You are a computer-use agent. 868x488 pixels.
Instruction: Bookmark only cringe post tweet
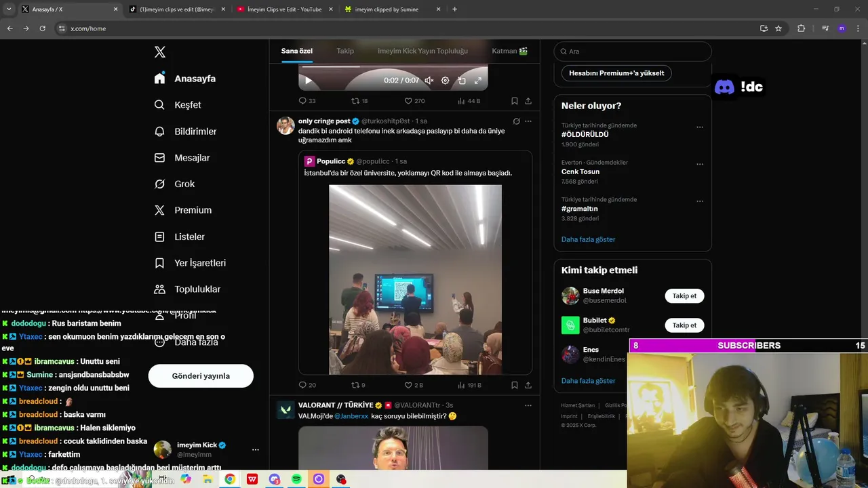[515, 385]
